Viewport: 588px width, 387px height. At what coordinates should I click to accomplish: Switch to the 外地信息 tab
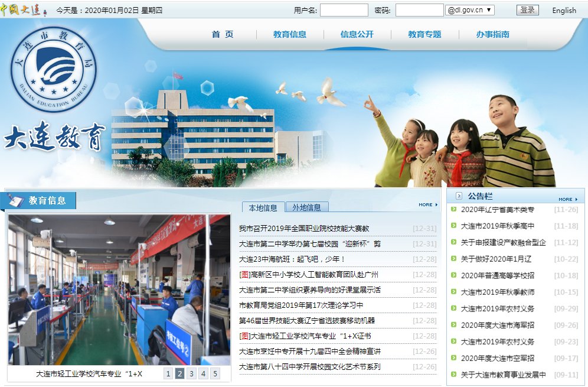coord(306,207)
